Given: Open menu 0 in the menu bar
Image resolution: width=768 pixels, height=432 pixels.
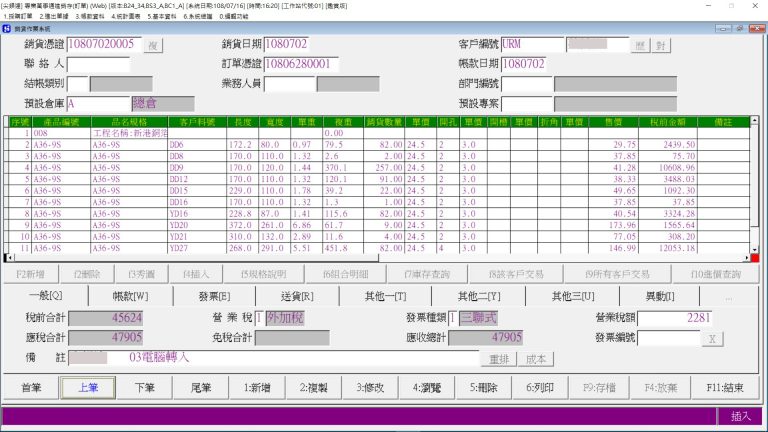Looking at the screenshot, I should (234, 17).
